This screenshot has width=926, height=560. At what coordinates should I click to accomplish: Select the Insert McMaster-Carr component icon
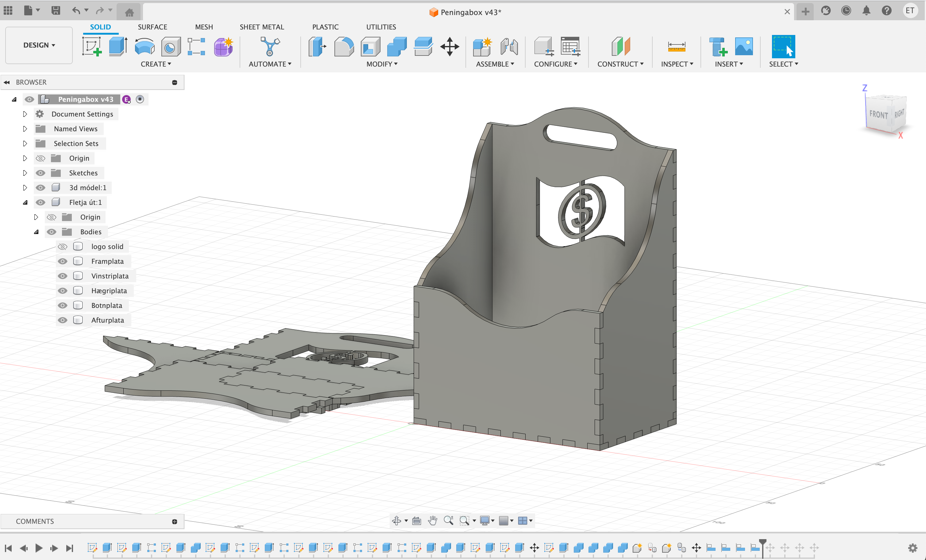[x=718, y=47]
